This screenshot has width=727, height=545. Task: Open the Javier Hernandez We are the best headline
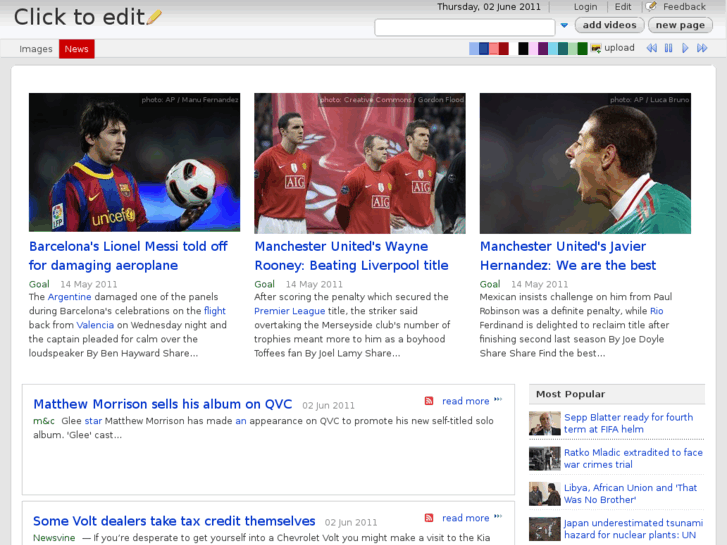tap(568, 256)
